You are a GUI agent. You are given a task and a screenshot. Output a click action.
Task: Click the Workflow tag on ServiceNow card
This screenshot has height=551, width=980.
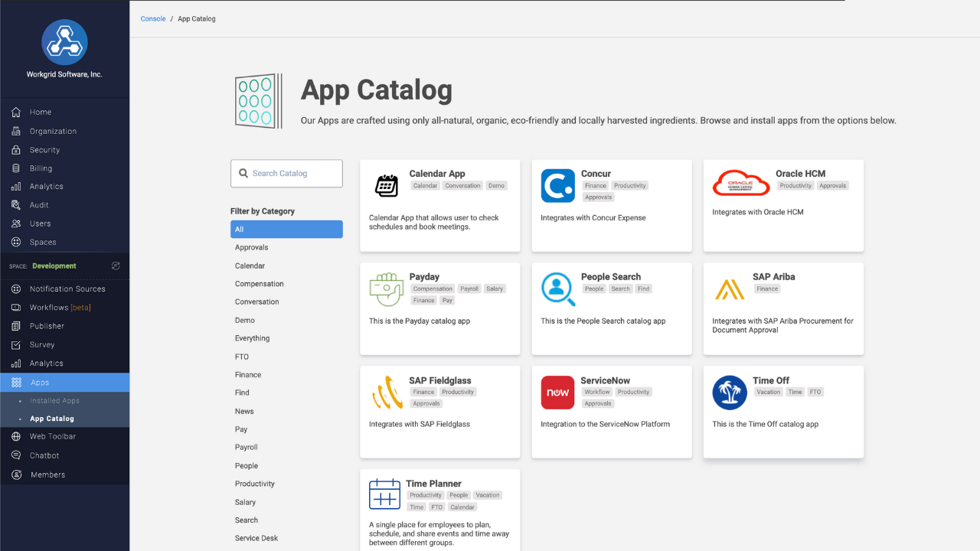point(597,392)
